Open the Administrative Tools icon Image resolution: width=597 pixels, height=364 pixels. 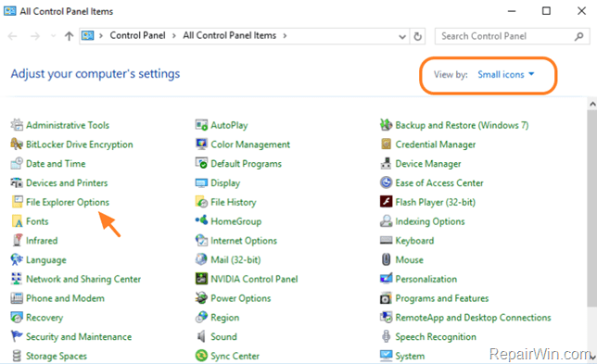pos(17,125)
